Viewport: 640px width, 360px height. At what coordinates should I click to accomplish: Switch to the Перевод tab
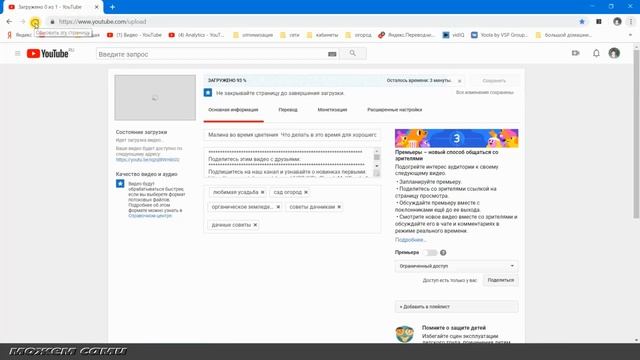[x=288, y=110]
